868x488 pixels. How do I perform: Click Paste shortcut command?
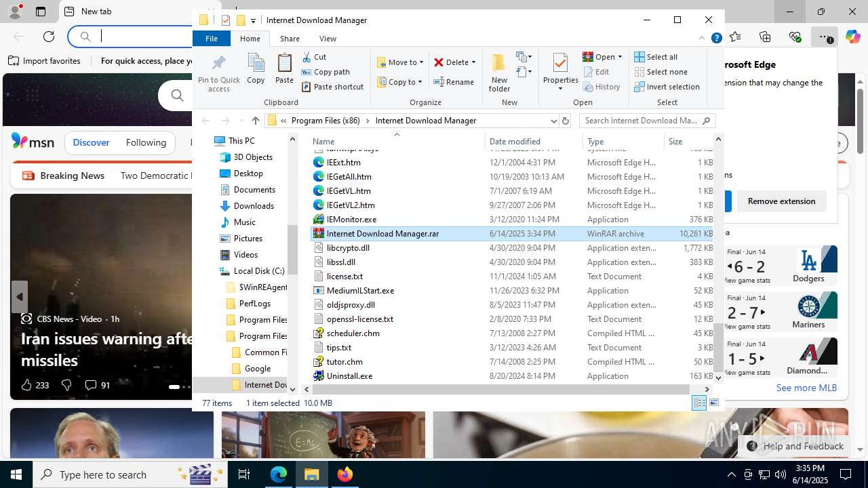332,87
